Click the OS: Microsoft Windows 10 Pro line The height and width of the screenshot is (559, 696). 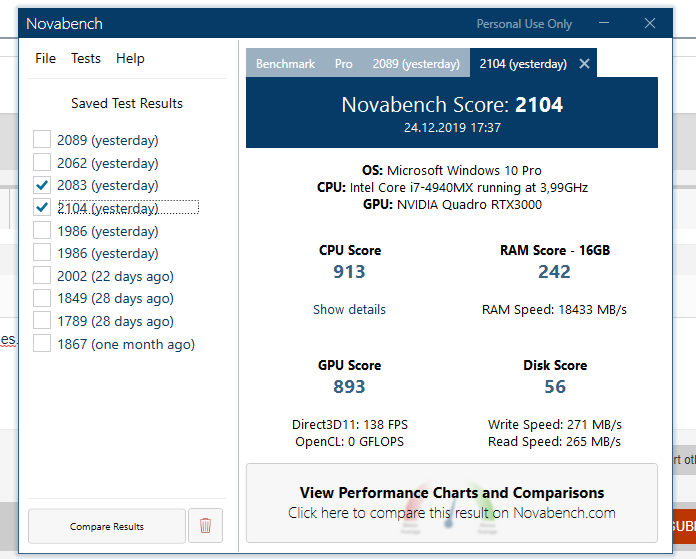(x=452, y=170)
